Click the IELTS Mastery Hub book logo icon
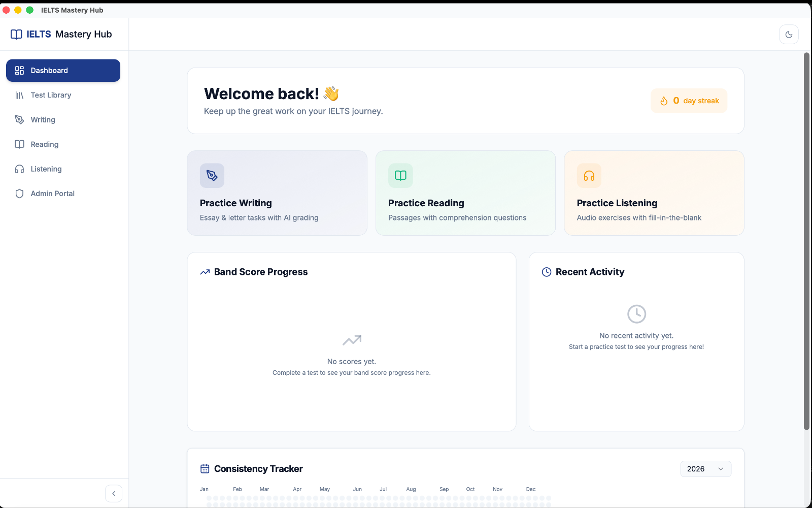 [16, 34]
